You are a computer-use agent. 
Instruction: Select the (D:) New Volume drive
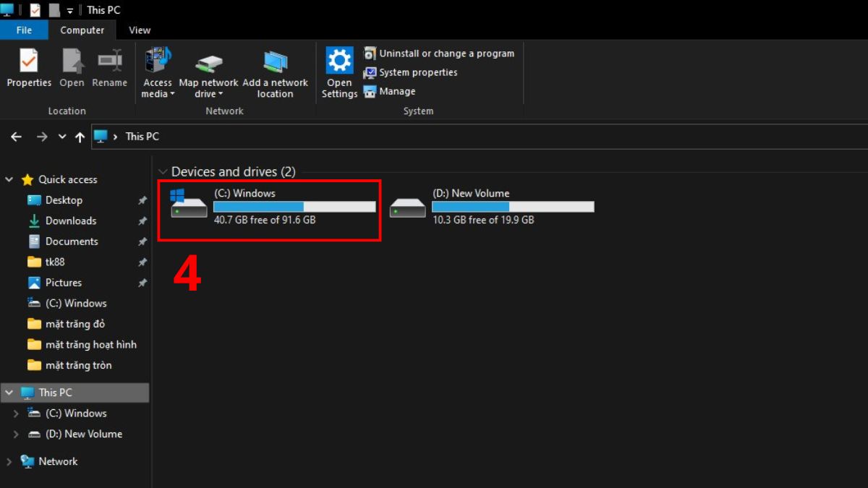(499, 206)
